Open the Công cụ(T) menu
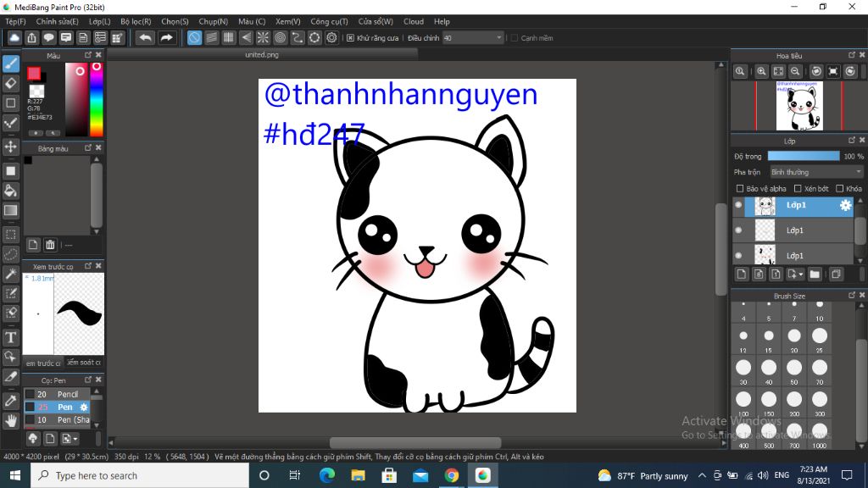 [x=329, y=21]
